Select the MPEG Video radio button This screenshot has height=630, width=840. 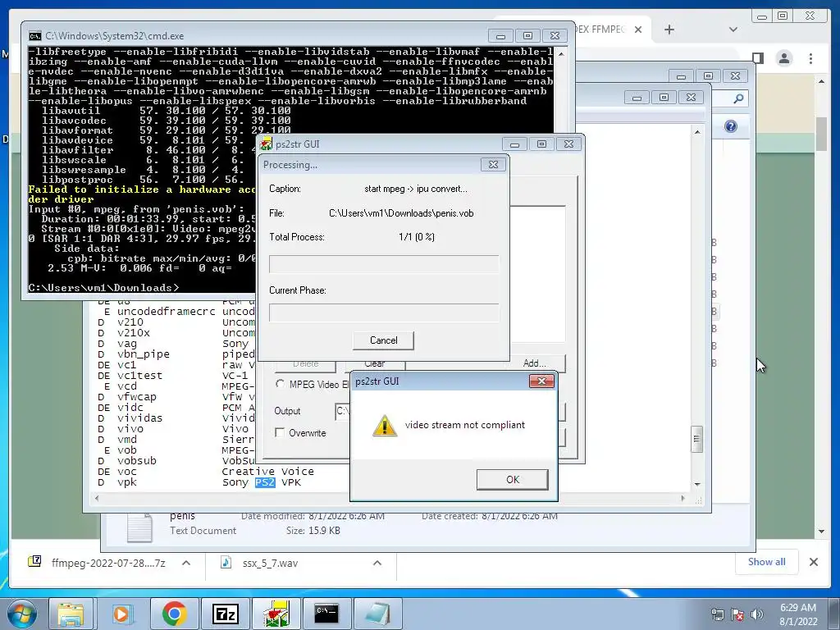(280, 384)
